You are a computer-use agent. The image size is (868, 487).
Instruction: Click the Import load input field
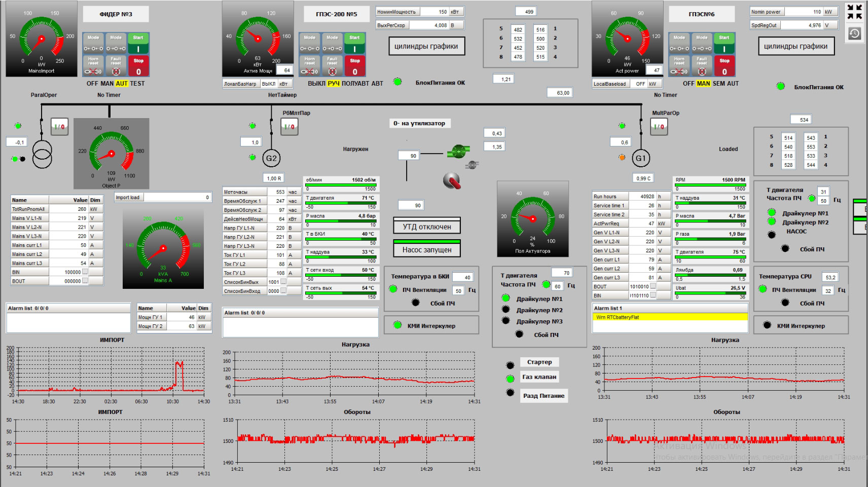[177, 198]
